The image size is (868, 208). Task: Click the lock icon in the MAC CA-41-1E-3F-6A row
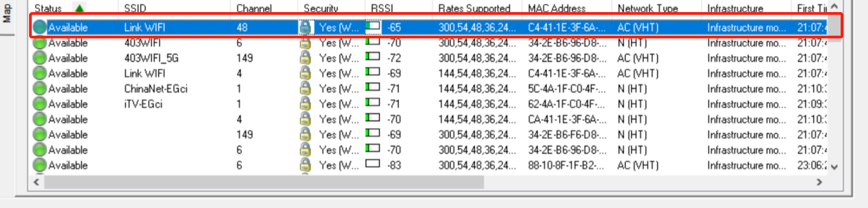click(x=305, y=120)
